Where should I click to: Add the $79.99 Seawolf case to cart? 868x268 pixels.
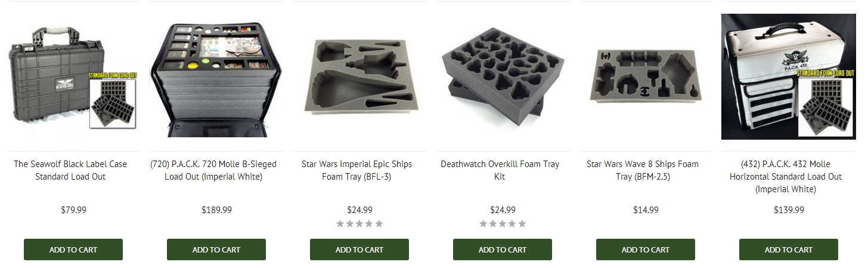point(73,249)
